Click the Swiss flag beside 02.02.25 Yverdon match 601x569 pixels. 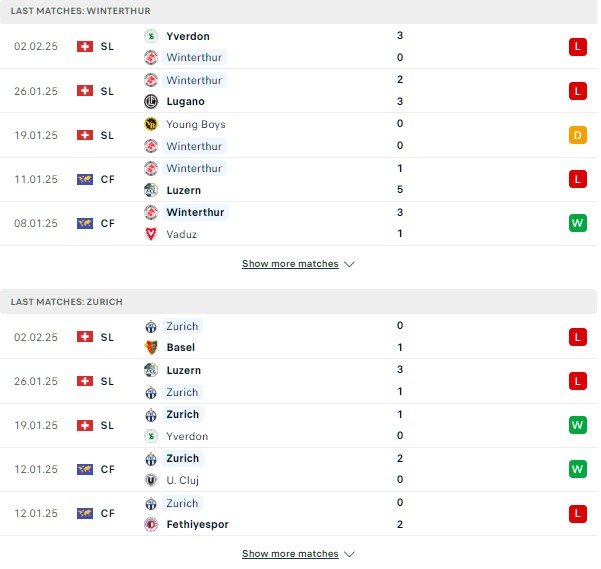pos(85,46)
